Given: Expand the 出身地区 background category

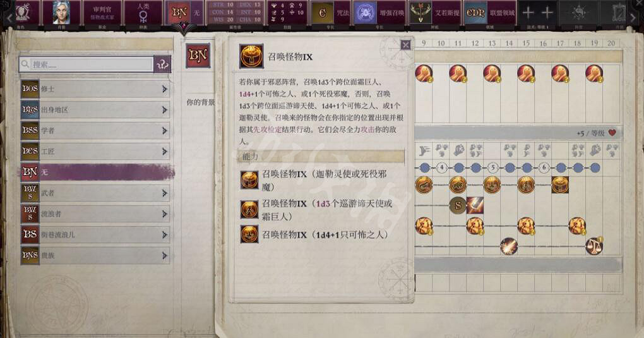Looking at the screenshot, I should point(95,110).
